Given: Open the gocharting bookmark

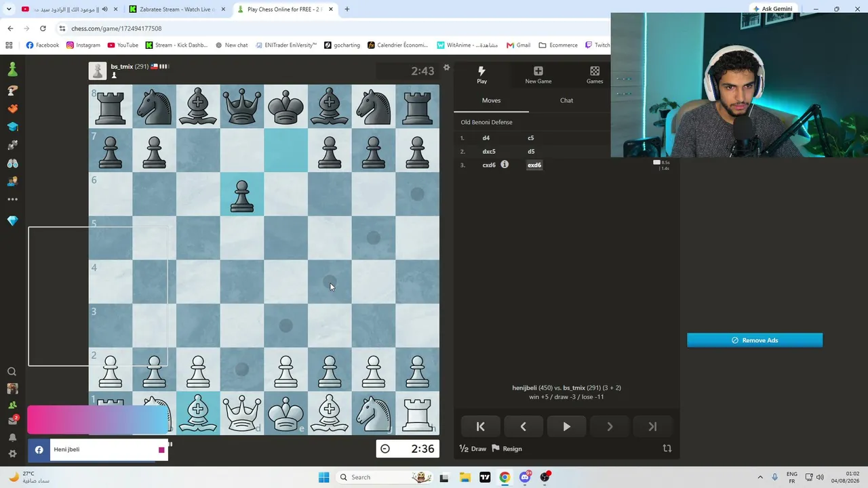Looking at the screenshot, I should point(342,45).
